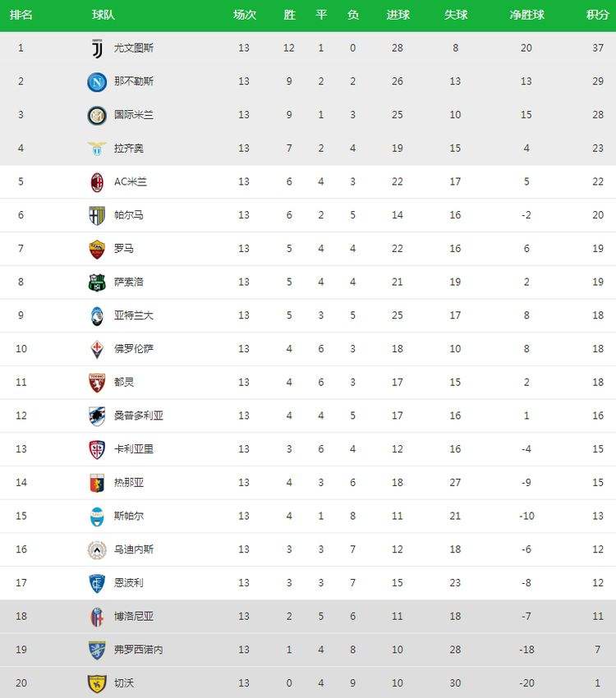Open the 亚特兰大 team name link
The height and width of the screenshot is (698, 616).
(x=134, y=315)
